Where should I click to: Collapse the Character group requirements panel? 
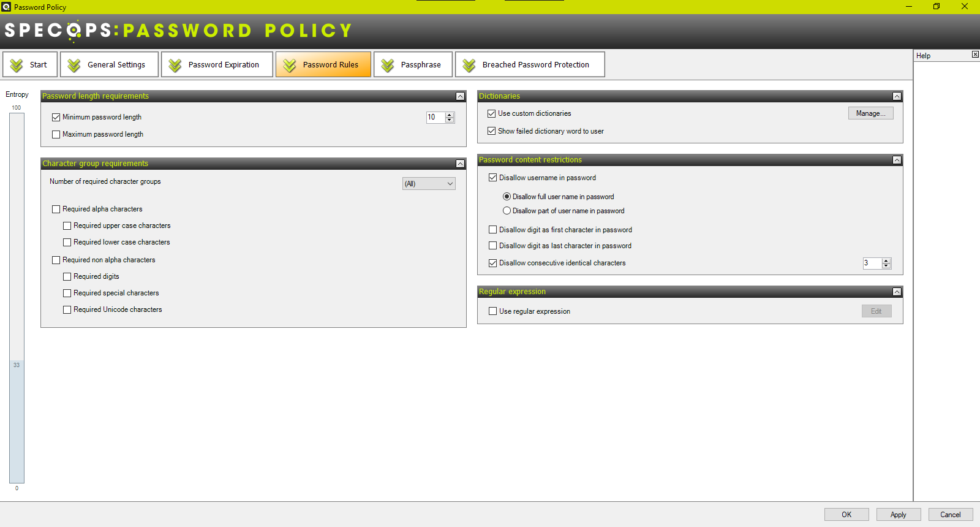pyautogui.click(x=460, y=164)
